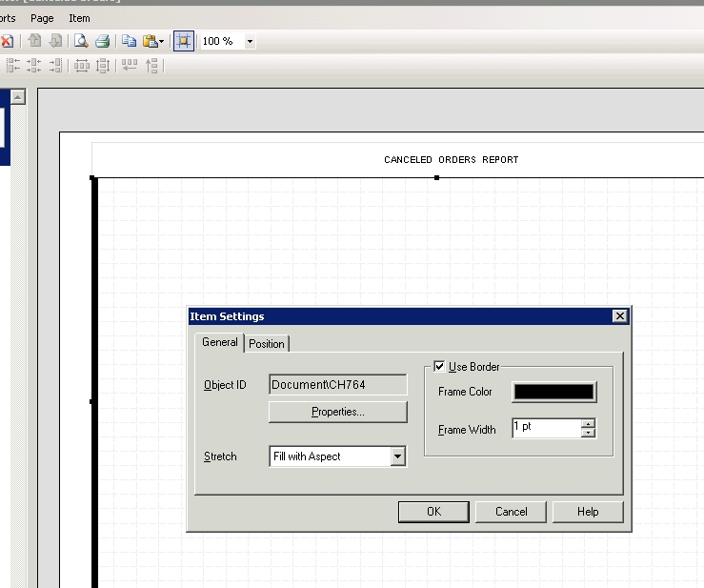The image size is (704, 588).
Task: Click the red X delete icon
Action: pyautogui.click(x=6, y=41)
